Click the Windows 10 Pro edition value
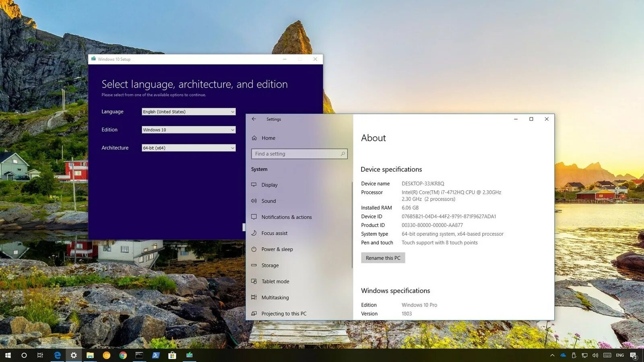 point(419,305)
